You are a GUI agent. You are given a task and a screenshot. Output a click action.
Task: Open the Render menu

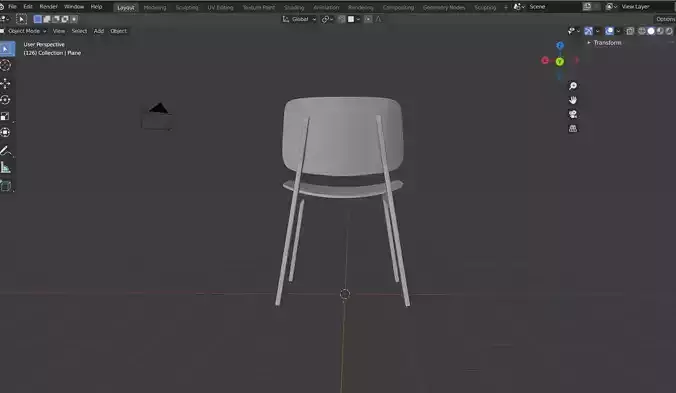tap(48, 6)
